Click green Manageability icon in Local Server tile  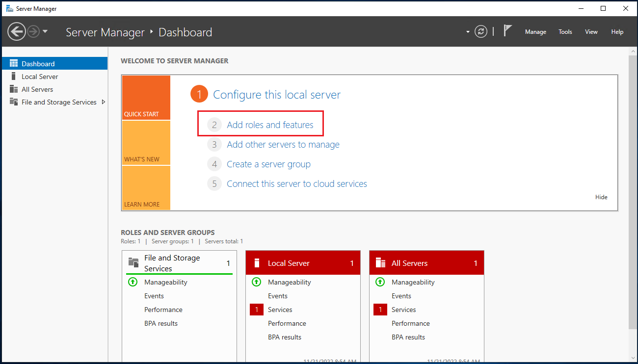[x=256, y=282]
